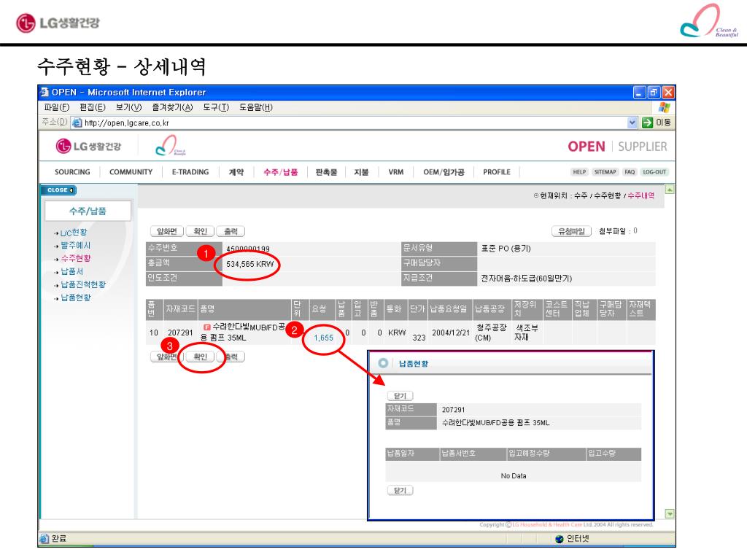Open the 파일(F) menu
The width and height of the screenshot is (747, 560).
click(x=57, y=107)
